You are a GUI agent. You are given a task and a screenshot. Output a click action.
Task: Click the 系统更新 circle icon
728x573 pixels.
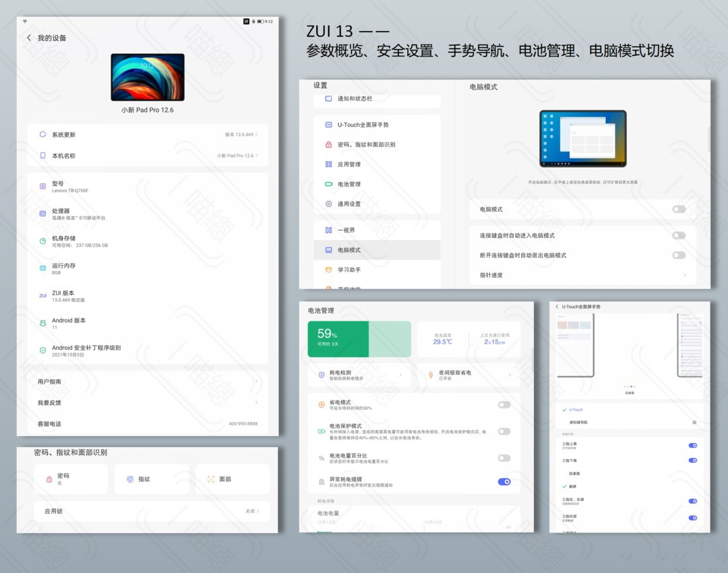[42, 134]
